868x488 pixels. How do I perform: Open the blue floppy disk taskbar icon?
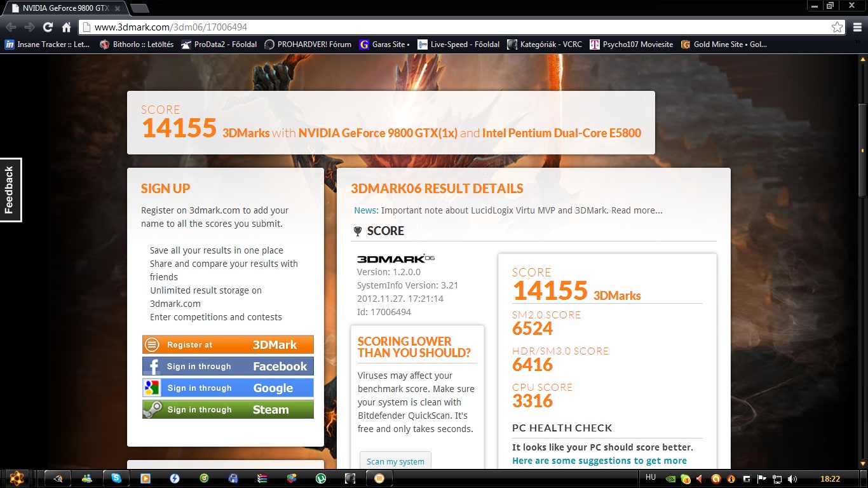click(233, 478)
